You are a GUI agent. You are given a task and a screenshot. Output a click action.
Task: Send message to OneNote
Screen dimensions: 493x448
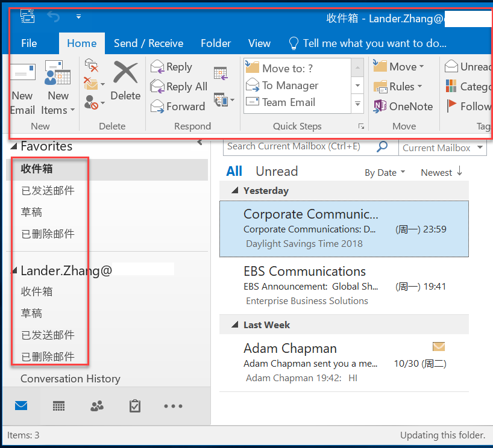[x=403, y=107]
